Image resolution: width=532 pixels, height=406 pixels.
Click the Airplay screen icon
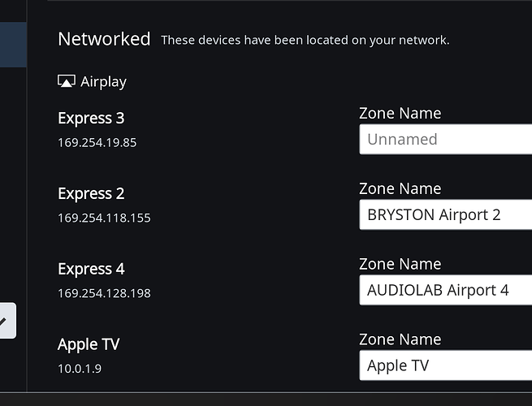tap(67, 81)
